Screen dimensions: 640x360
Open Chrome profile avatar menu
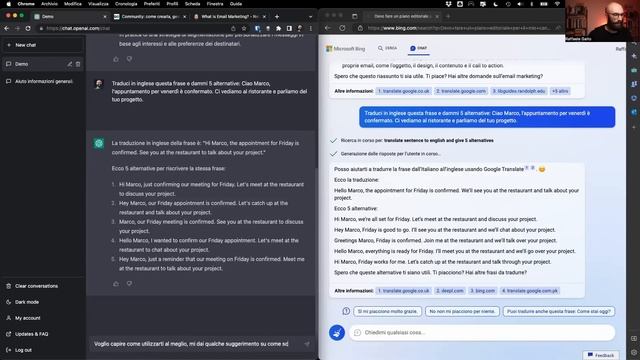pyautogui.click(x=300, y=28)
